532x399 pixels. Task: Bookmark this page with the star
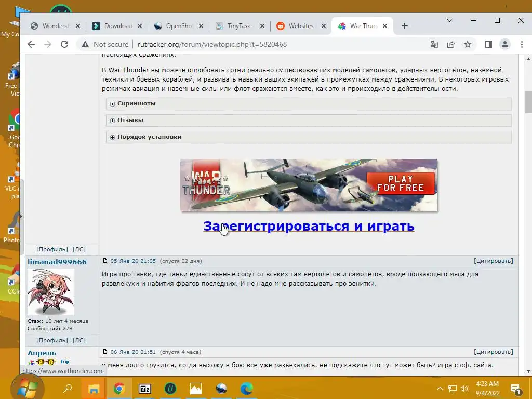[468, 45]
